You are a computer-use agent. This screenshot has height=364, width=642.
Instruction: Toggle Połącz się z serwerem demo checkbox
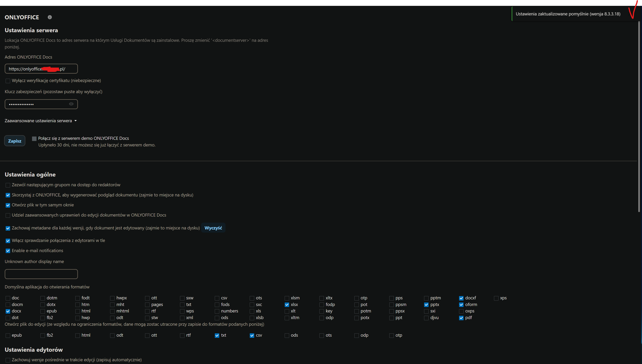(x=34, y=138)
